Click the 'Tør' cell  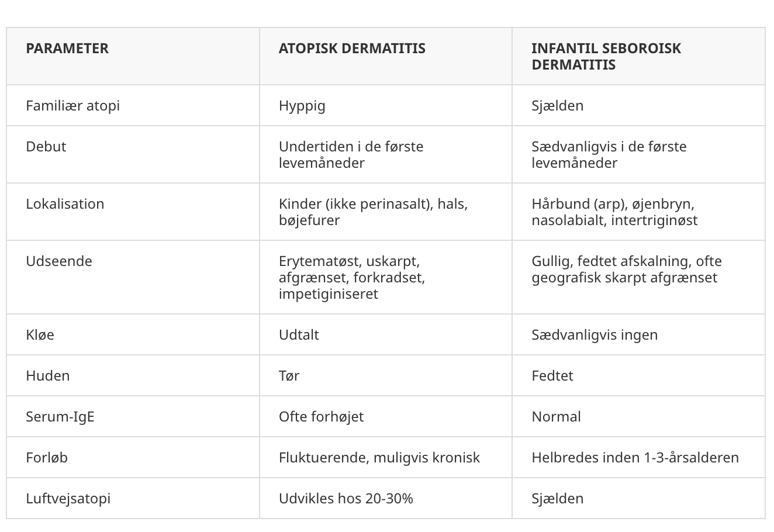click(x=289, y=375)
